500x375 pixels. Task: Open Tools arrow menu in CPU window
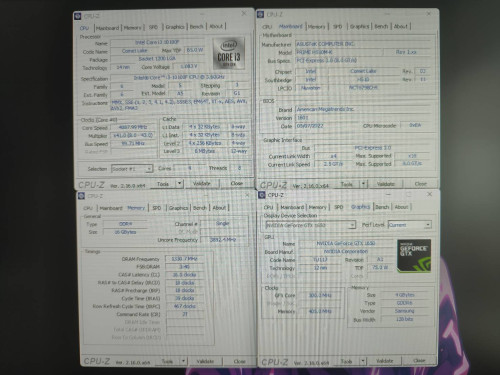click(179, 183)
